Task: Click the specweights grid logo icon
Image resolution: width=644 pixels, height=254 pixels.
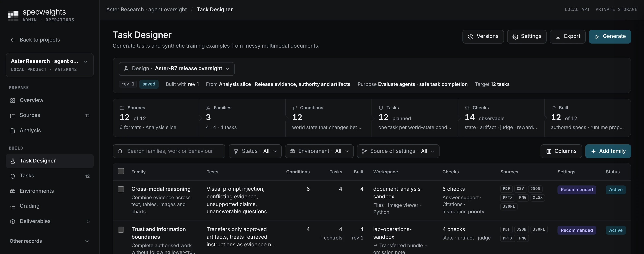Action: (x=13, y=16)
